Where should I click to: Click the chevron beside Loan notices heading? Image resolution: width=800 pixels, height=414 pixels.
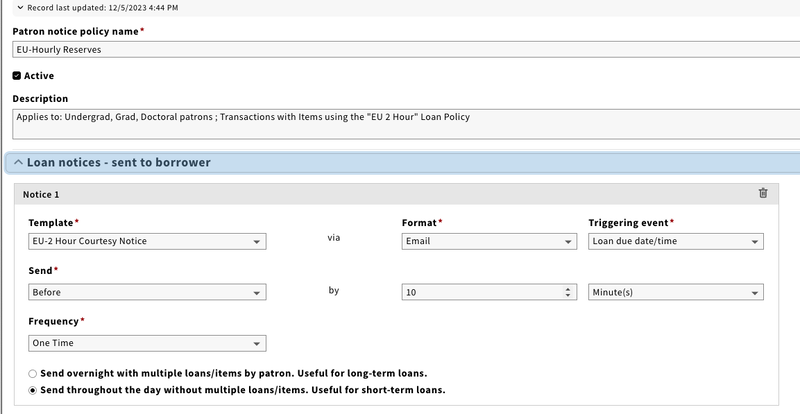point(18,162)
